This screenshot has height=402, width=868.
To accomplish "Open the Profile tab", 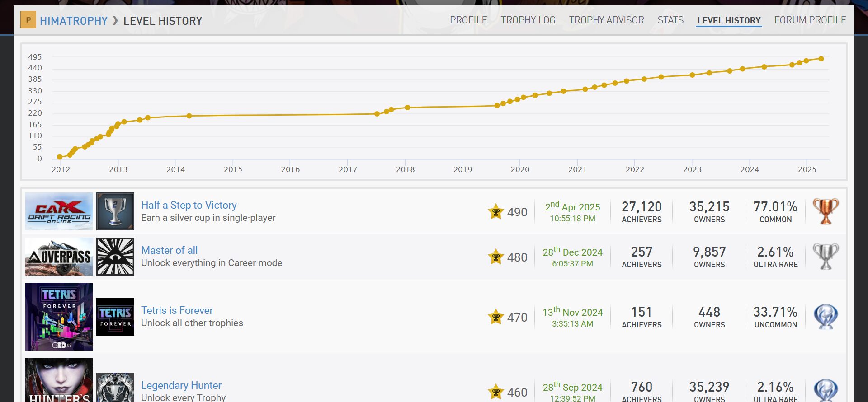I will [x=468, y=20].
